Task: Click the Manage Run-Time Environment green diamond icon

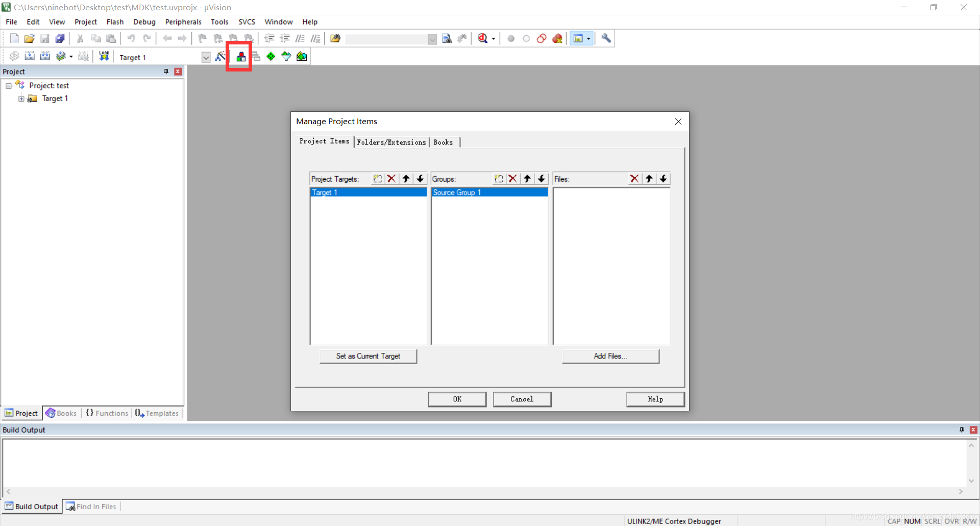Action: click(x=271, y=56)
